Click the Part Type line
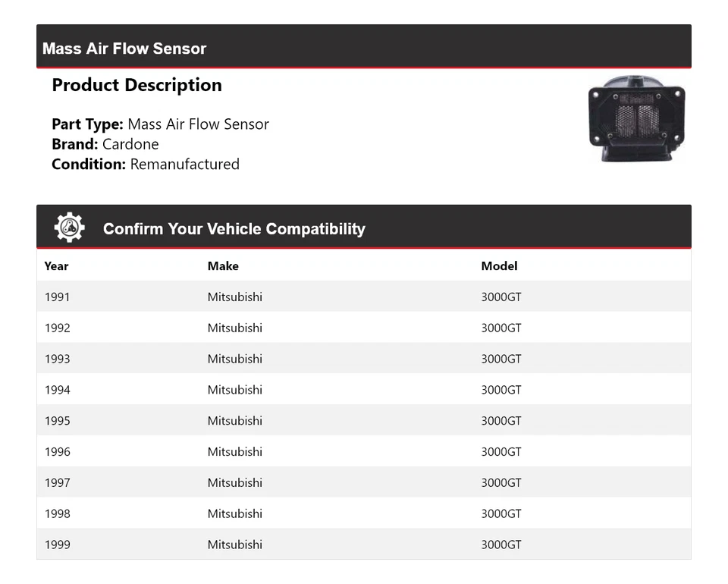 point(160,124)
